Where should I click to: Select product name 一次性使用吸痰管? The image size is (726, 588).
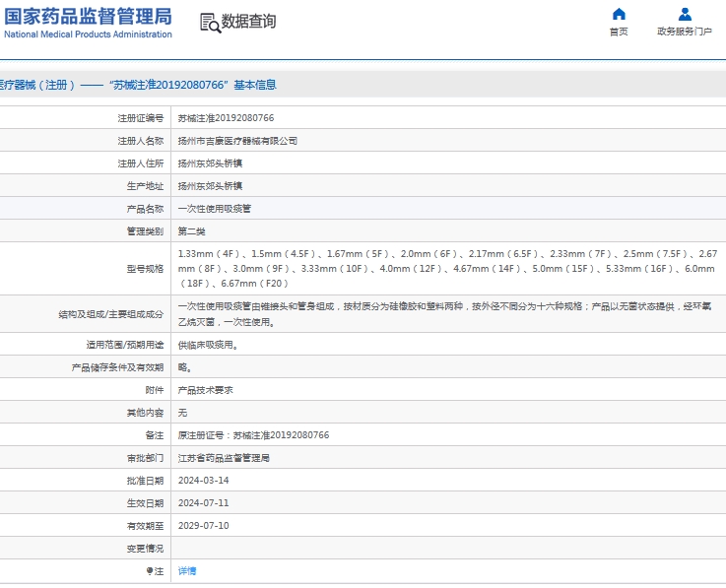click(215, 209)
